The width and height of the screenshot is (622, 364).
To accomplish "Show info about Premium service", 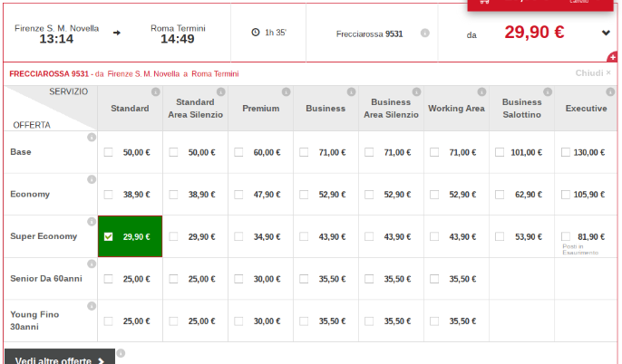I will pos(286,91).
